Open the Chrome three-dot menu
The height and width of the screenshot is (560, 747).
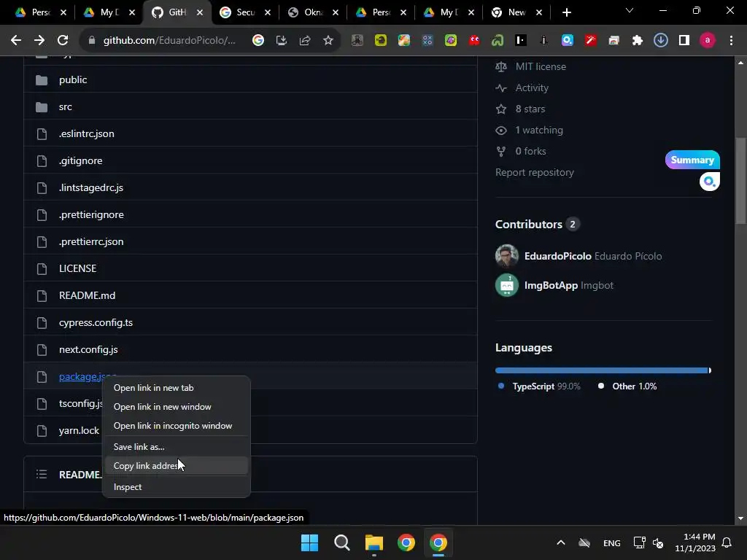(731, 41)
